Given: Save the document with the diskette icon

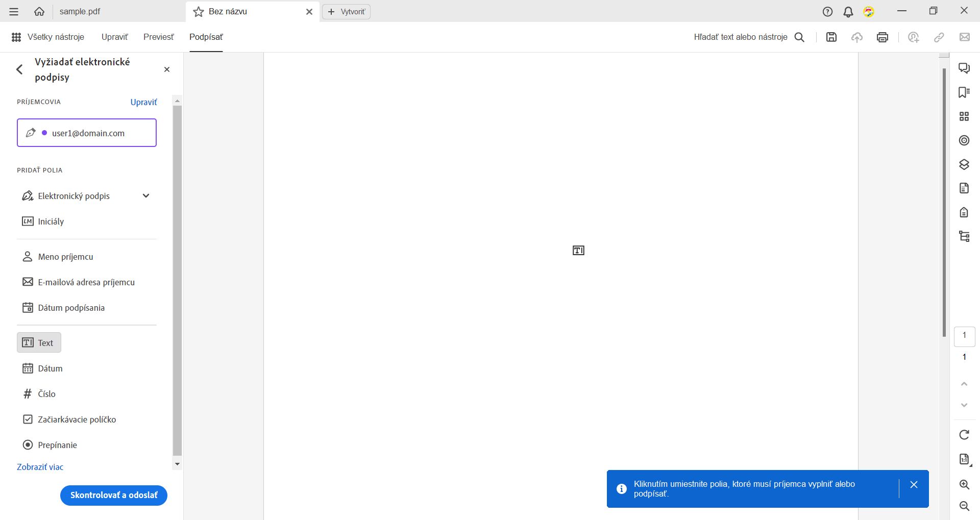Looking at the screenshot, I should (831, 37).
